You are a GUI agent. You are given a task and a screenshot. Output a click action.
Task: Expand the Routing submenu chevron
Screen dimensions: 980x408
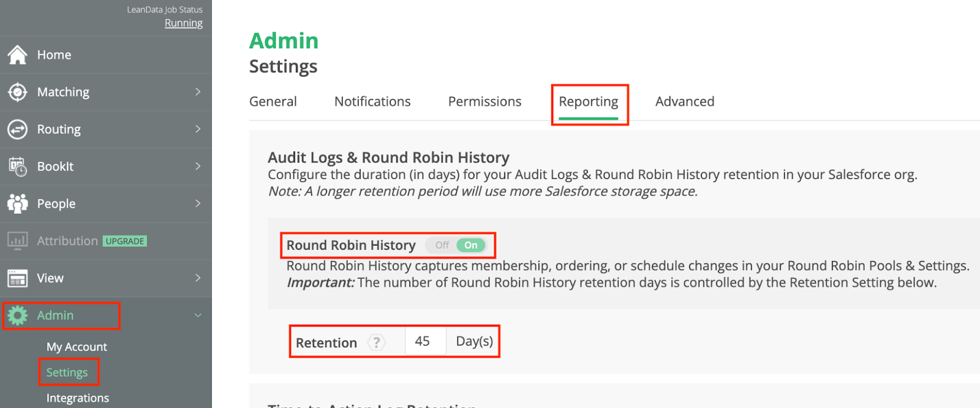(198, 129)
